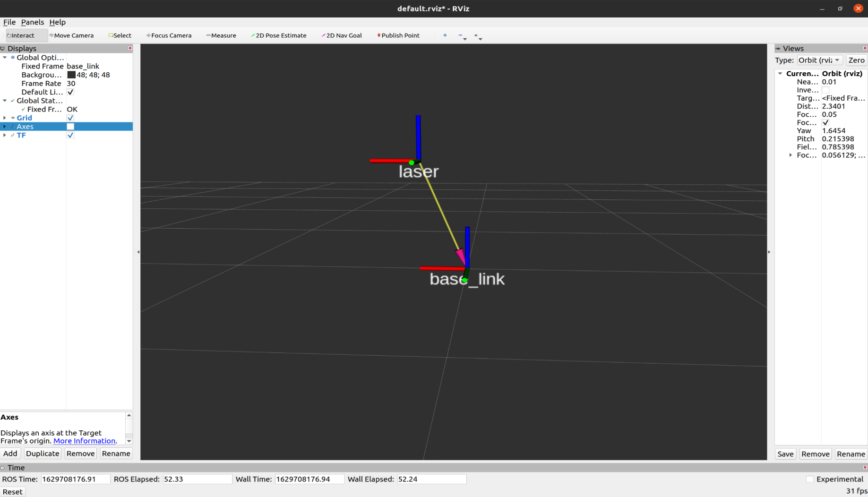Save the current view
Screen dimensions: 868x497
pos(785,454)
